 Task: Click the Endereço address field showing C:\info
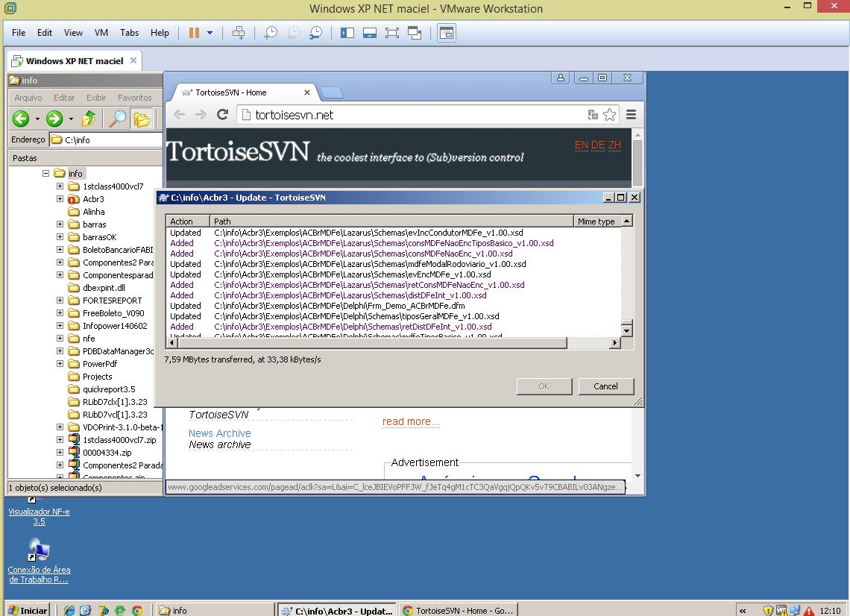106,140
